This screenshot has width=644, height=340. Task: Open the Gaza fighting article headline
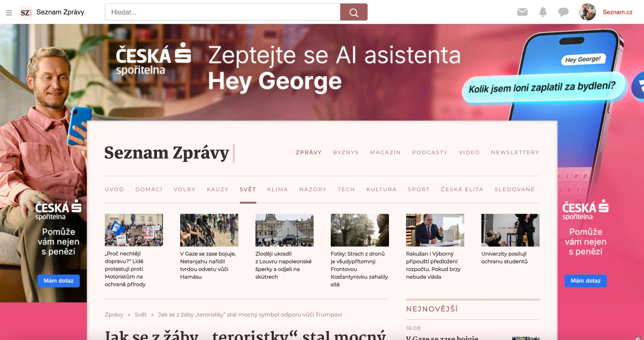pos(208,265)
